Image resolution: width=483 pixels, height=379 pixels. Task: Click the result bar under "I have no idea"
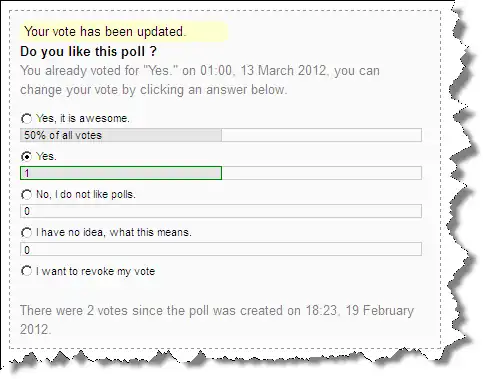coord(221,249)
